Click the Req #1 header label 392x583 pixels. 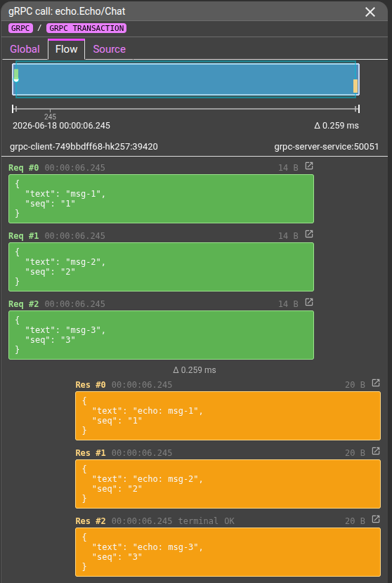(x=24, y=236)
